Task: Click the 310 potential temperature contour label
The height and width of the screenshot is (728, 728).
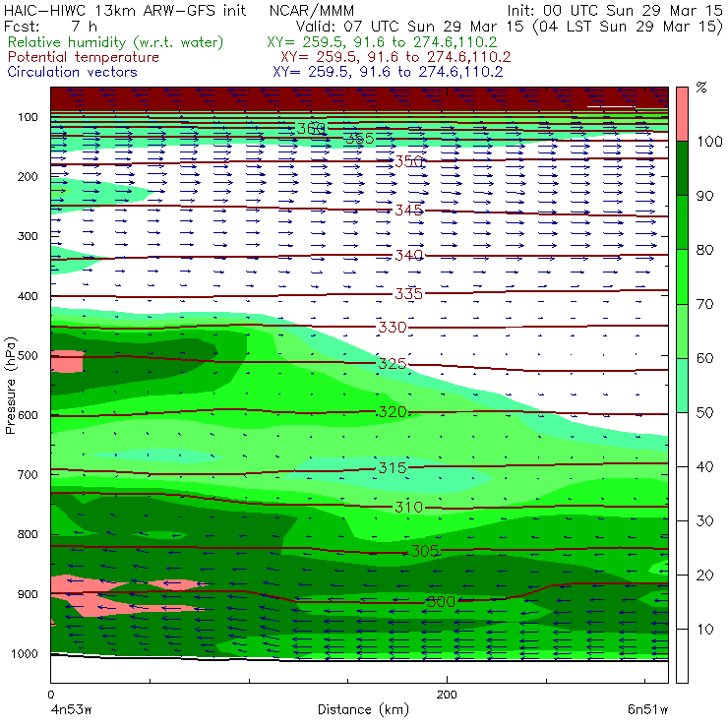Action: pos(408,507)
